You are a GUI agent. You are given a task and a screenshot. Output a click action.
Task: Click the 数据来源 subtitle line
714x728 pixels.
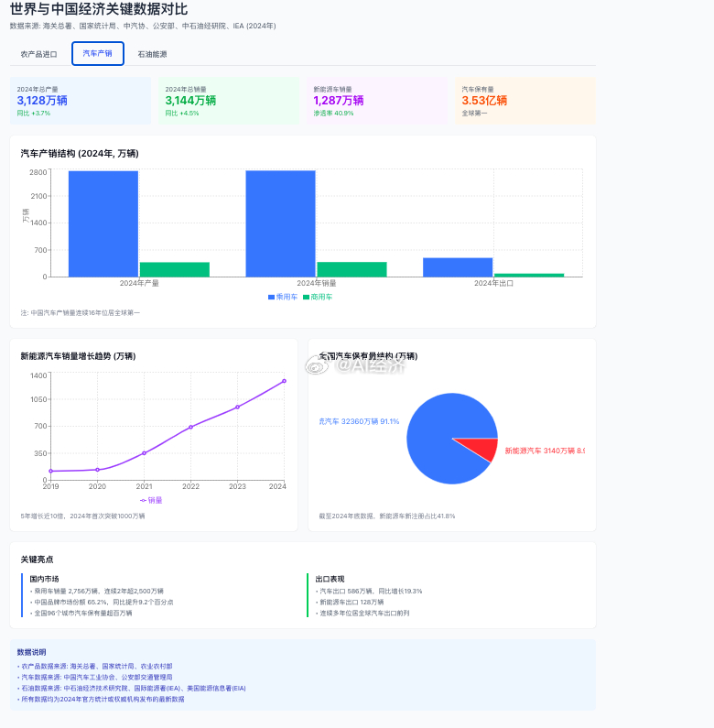tap(143, 26)
